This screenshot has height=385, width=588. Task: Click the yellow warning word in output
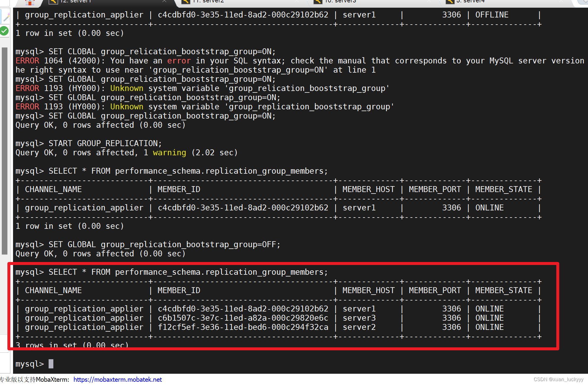(x=169, y=153)
